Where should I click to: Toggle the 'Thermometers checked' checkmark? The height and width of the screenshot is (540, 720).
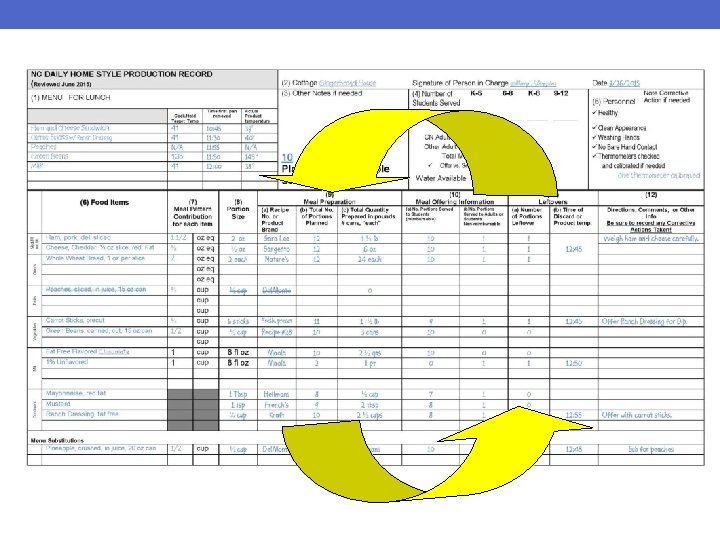[x=594, y=156]
